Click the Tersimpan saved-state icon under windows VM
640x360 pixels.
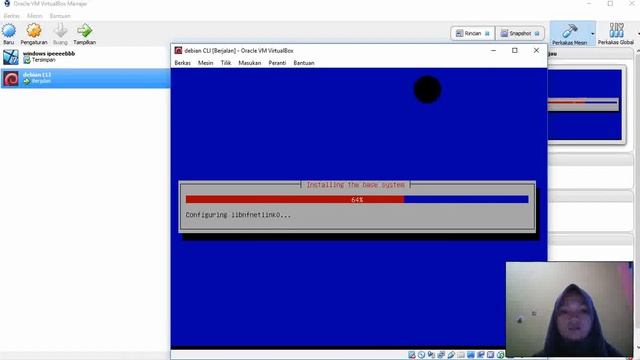pyautogui.click(x=27, y=60)
